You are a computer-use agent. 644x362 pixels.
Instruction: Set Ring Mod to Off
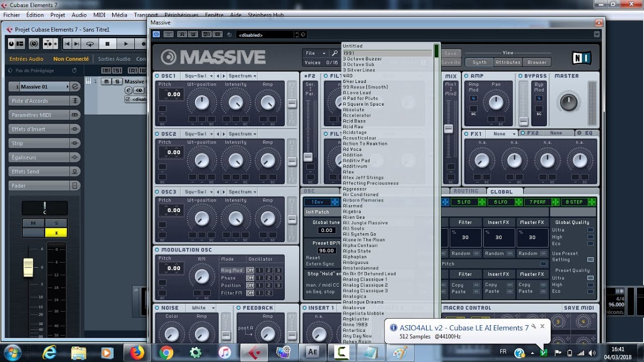250,270
